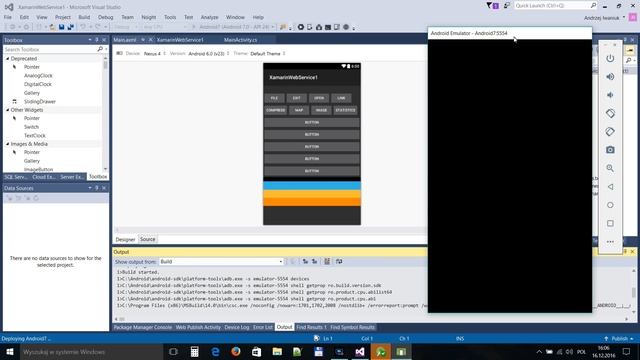Open the Show output from Build dropdown
640x360 pixels.
222,261
